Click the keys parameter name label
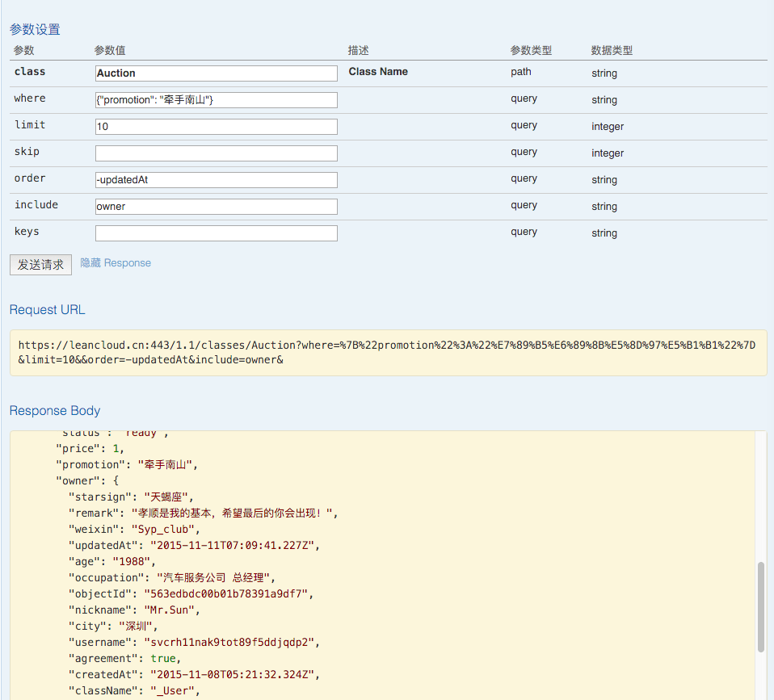 (x=27, y=232)
